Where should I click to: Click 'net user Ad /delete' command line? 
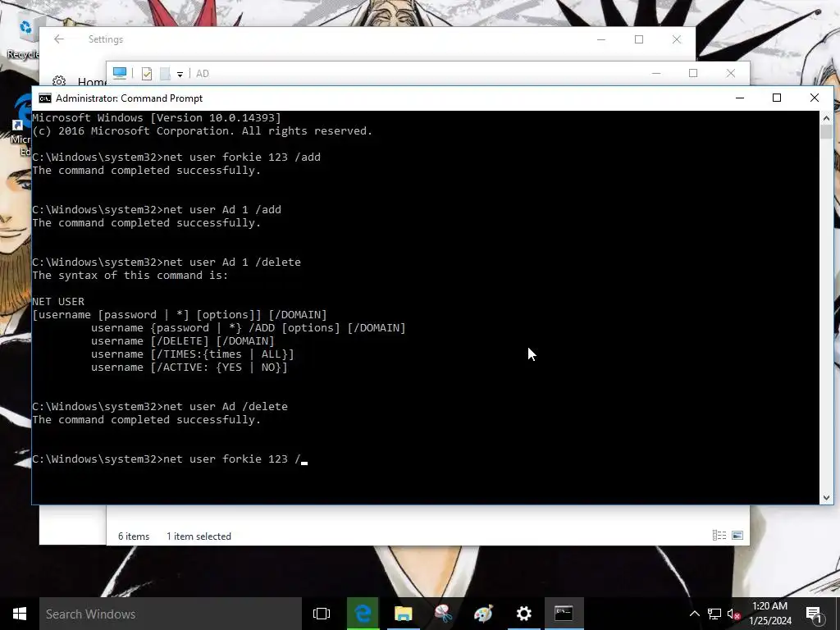(160, 407)
